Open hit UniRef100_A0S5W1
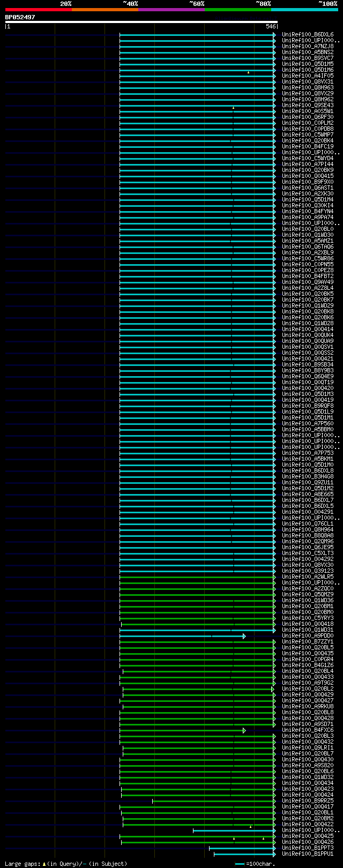Viewport: 343px width, 868px height. point(308,111)
